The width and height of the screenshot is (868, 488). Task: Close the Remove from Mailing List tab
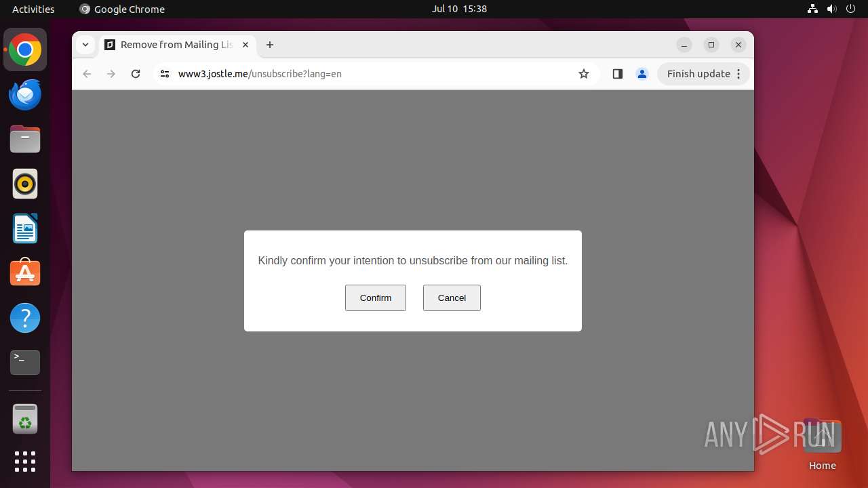click(x=245, y=45)
